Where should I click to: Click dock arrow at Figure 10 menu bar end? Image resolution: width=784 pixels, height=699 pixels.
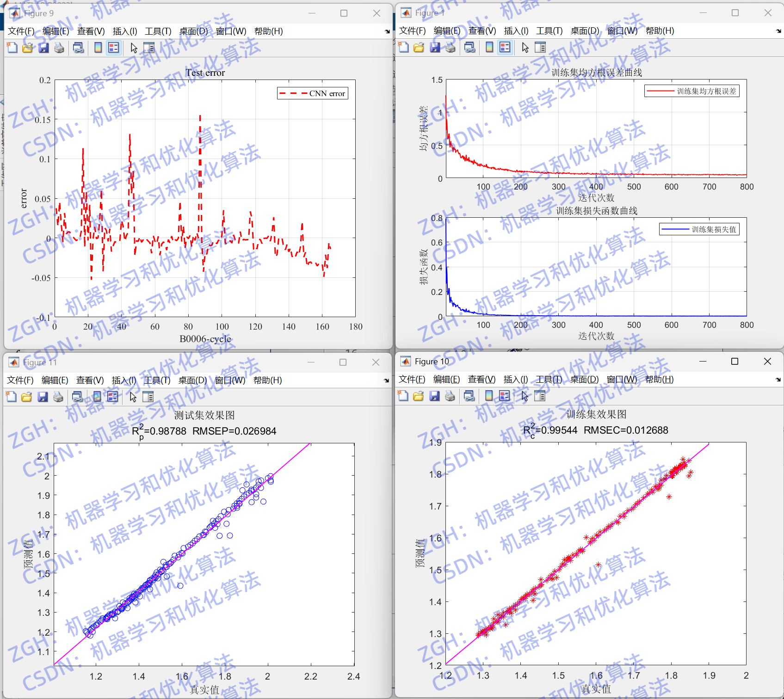[778, 380]
